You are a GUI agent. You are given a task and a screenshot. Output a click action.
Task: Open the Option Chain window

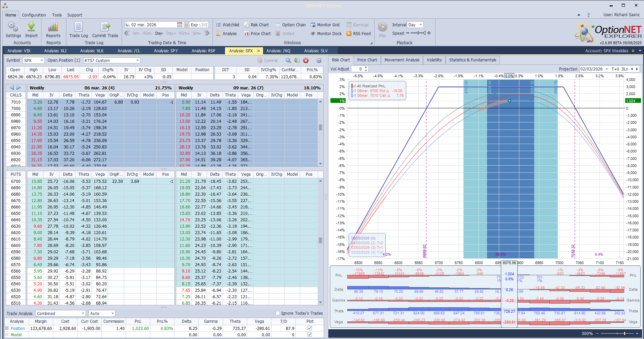pyautogui.click(x=291, y=25)
